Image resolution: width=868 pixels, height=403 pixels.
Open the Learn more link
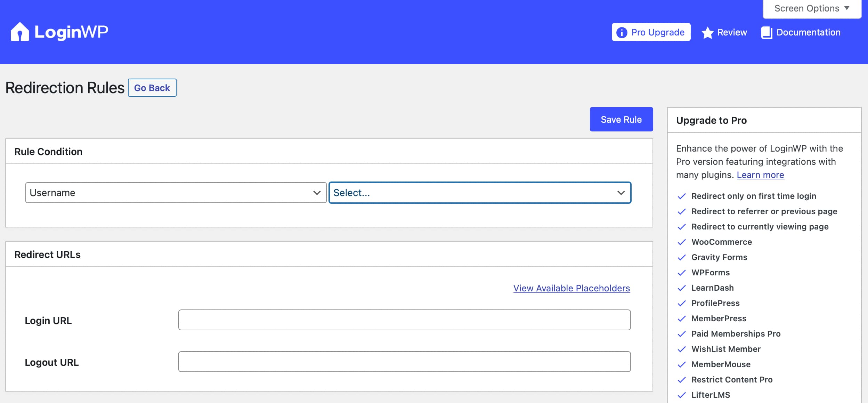click(x=761, y=175)
